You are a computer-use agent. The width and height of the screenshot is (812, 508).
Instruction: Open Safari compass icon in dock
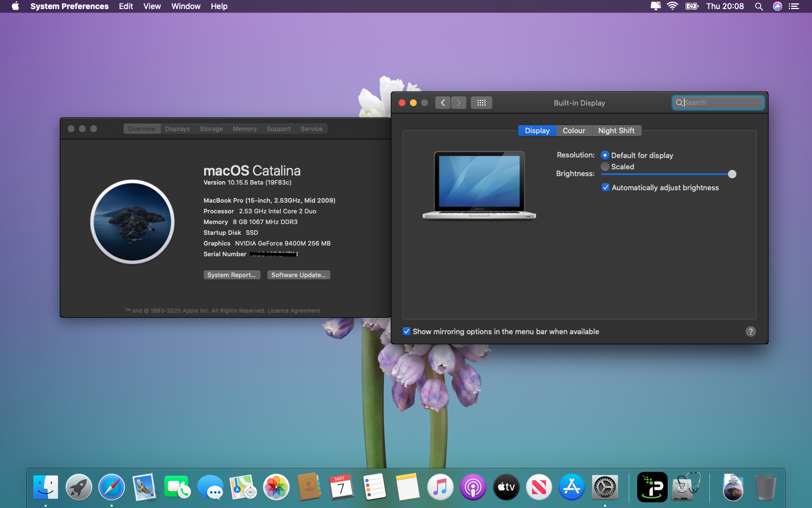(x=112, y=487)
